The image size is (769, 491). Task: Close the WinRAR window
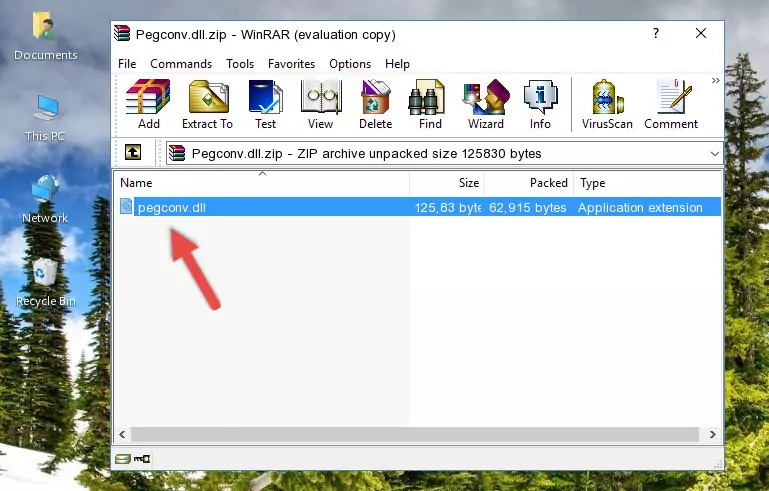[x=701, y=33]
